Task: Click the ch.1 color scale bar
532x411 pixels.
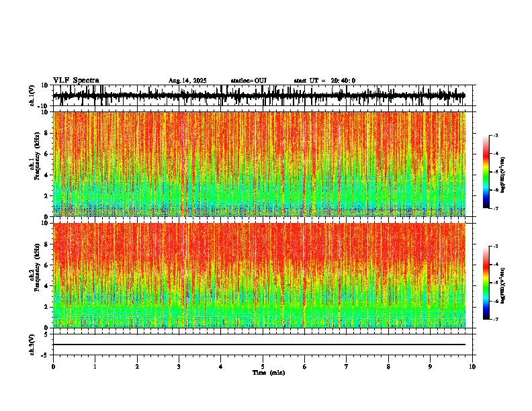Action: (x=486, y=172)
